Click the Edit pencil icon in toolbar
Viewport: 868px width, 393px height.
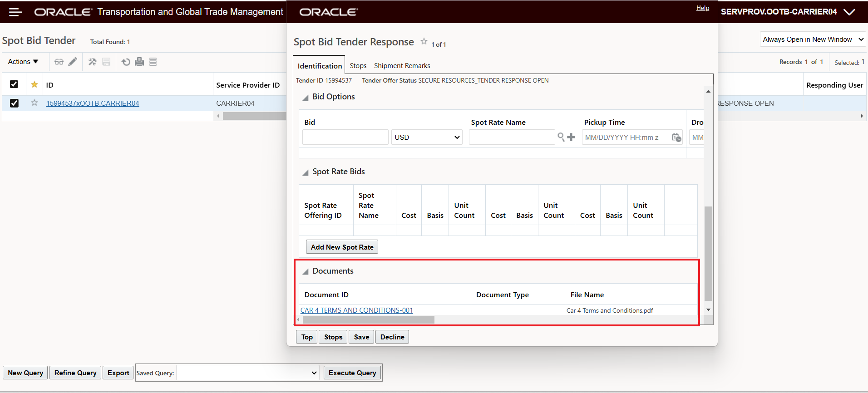point(73,62)
